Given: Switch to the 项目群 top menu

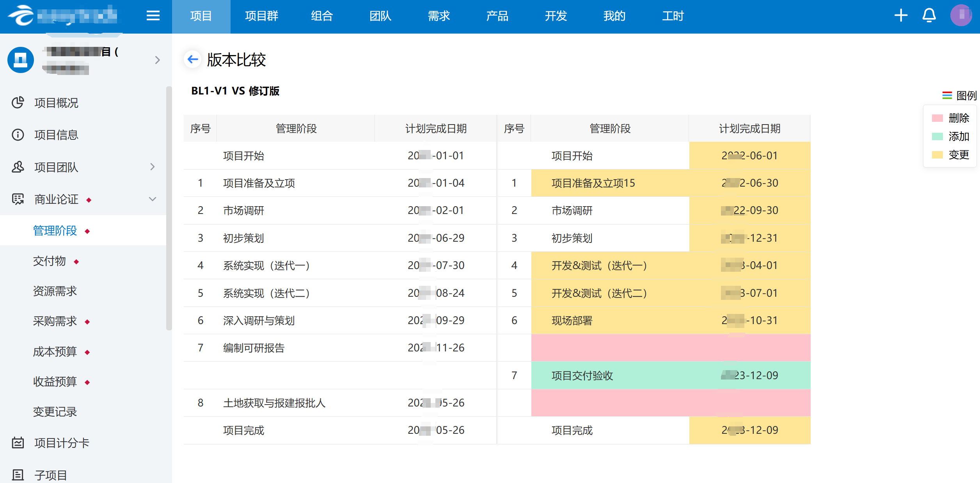Looking at the screenshot, I should [x=261, y=16].
